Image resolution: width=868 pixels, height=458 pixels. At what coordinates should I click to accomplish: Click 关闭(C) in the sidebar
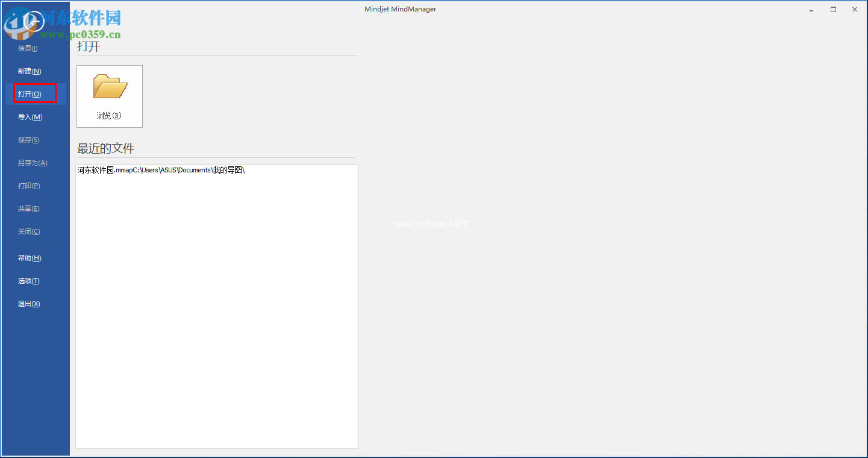29,231
